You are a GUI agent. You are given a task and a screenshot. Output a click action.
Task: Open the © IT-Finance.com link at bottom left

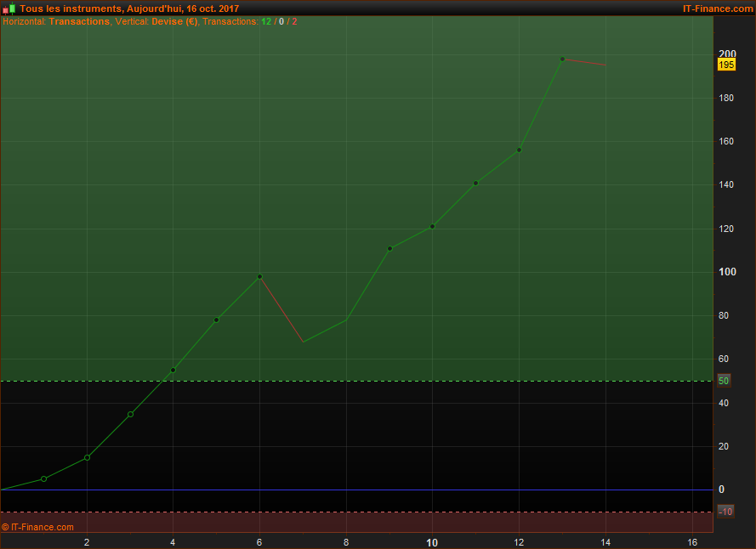(x=37, y=527)
